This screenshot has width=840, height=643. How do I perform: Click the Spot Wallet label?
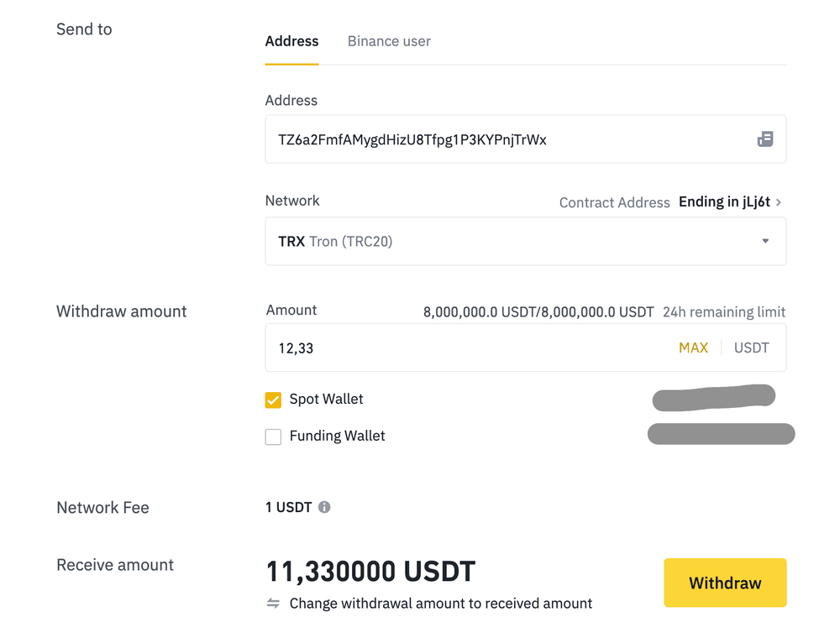[x=326, y=400]
